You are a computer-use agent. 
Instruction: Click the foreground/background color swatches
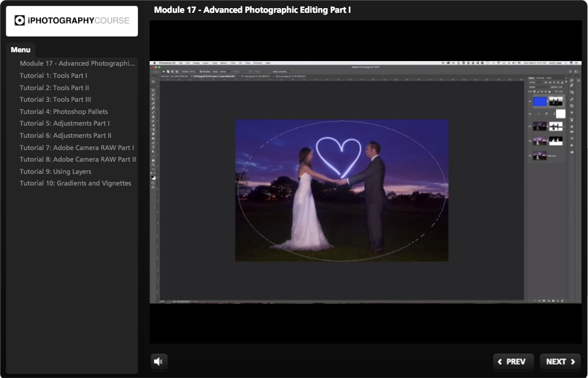point(153,177)
